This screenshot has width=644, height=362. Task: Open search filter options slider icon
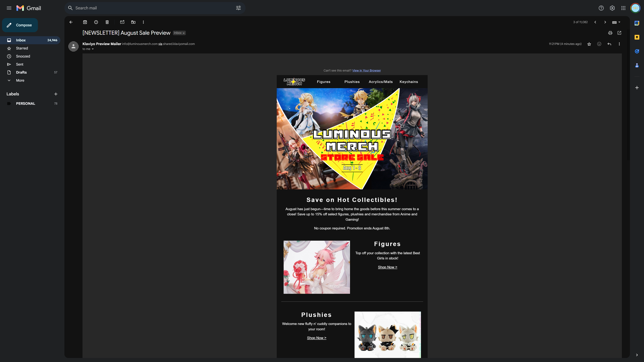[x=238, y=8]
